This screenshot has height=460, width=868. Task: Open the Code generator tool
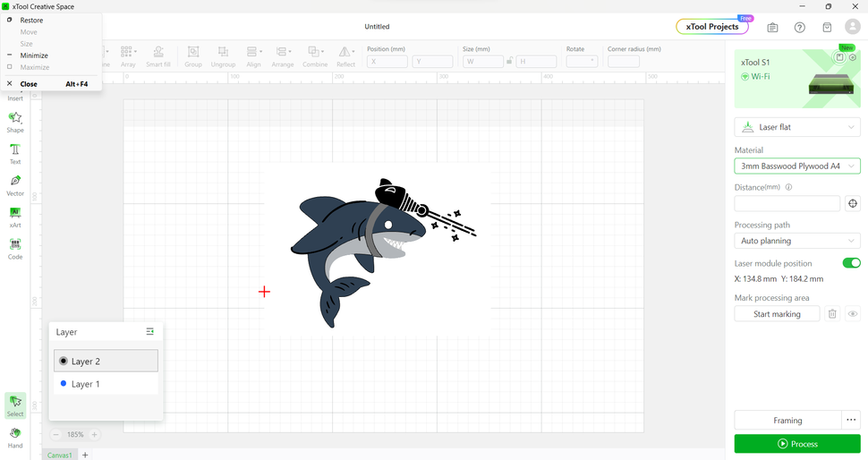(15, 249)
